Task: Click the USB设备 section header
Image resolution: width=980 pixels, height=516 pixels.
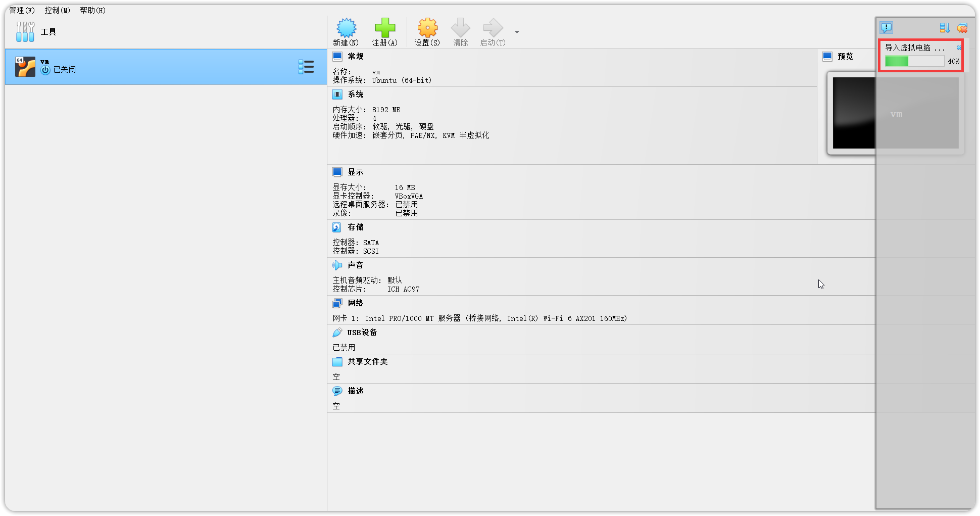Action: click(x=362, y=332)
